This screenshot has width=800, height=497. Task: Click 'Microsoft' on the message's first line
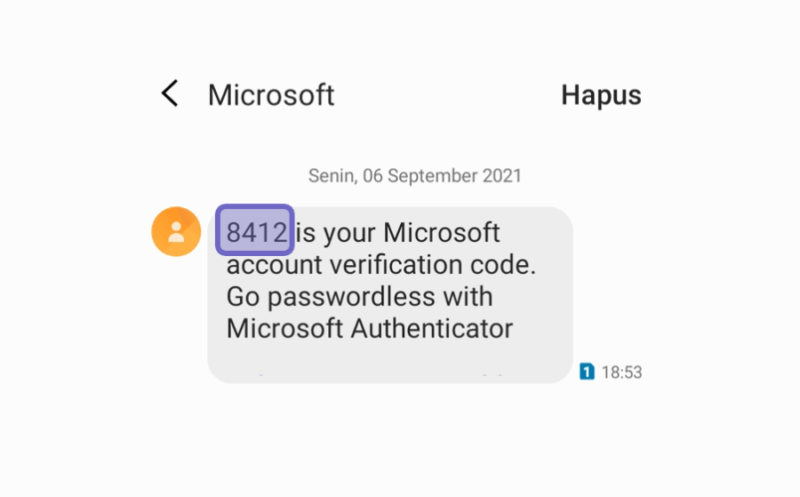click(441, 233)
